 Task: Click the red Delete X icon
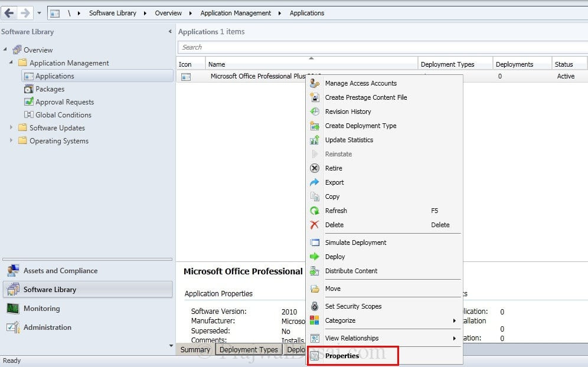[315, 225]
